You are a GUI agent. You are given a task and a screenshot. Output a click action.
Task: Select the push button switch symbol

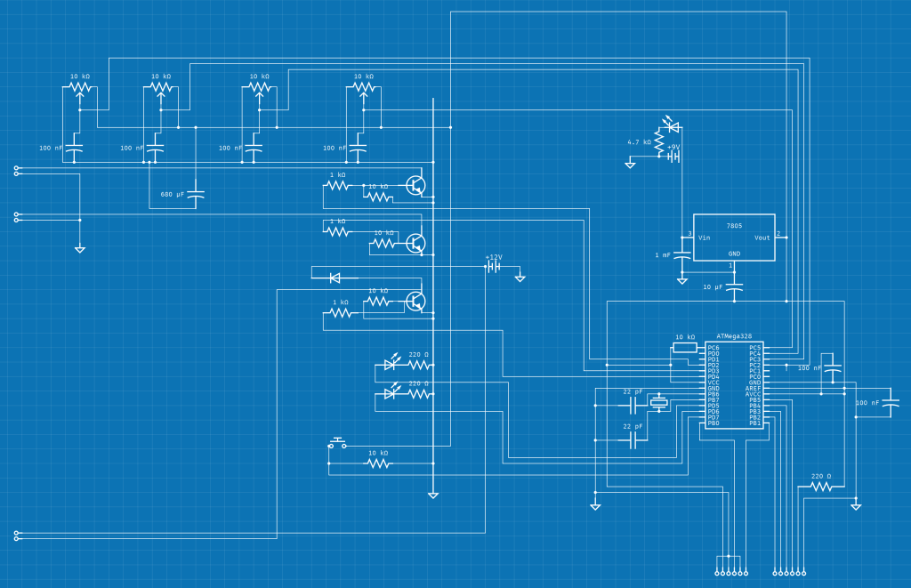coord(337,443)
